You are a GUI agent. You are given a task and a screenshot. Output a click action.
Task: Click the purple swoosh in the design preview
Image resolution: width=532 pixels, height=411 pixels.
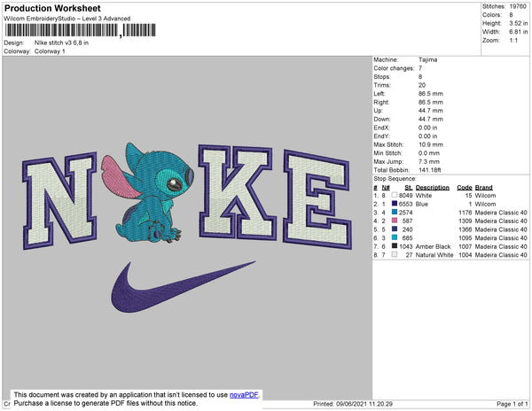[184, 287]
